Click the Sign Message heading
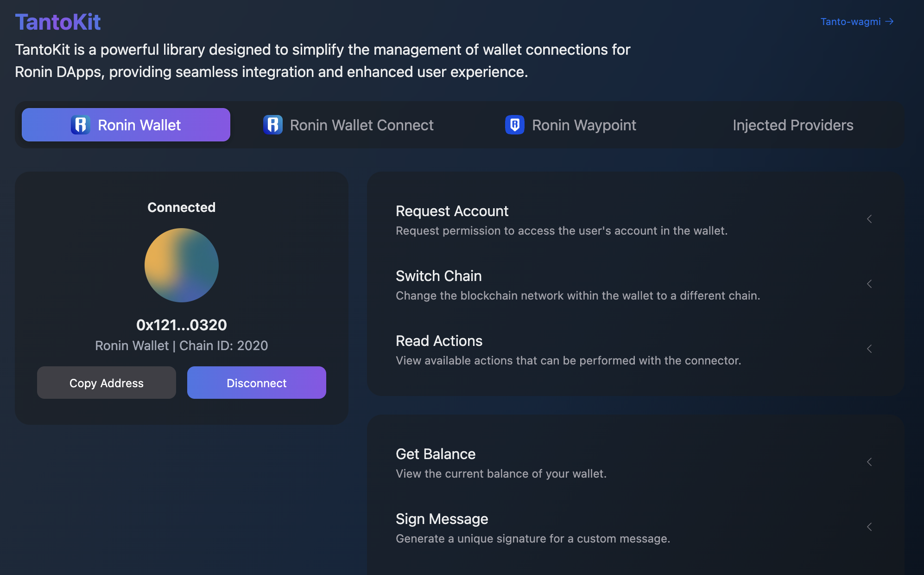 [442, 519]
